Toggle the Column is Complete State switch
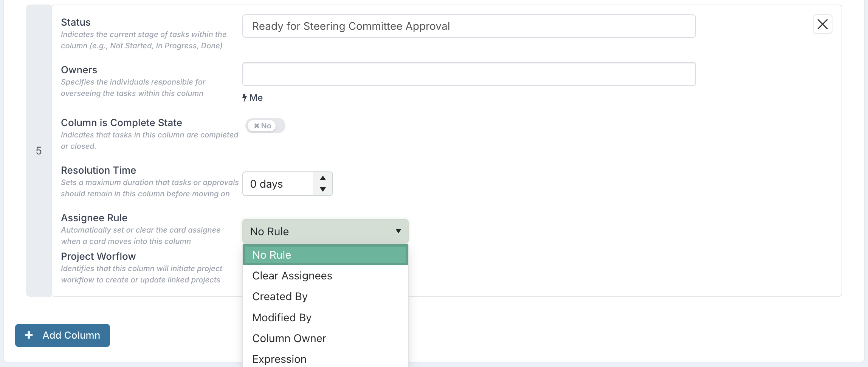This screenshot has width=868, height=367. [x=265, y=126]
